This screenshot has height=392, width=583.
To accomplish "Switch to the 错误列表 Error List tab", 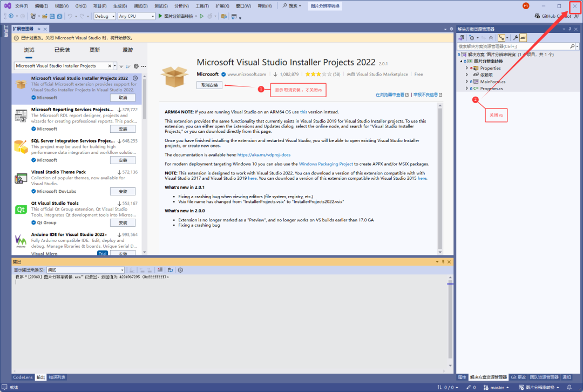I will click(57, 377).
